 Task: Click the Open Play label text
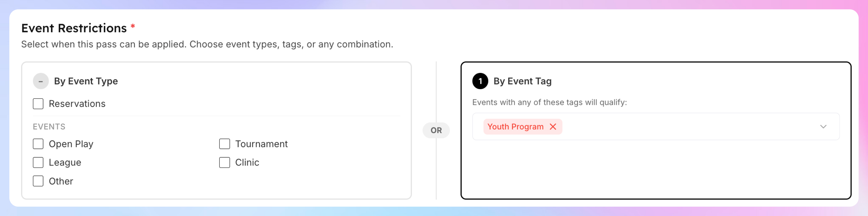71,144
